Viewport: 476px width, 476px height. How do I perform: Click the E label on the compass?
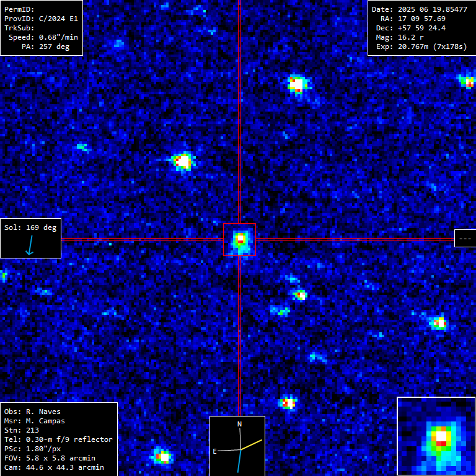click(x=214, y=451)
